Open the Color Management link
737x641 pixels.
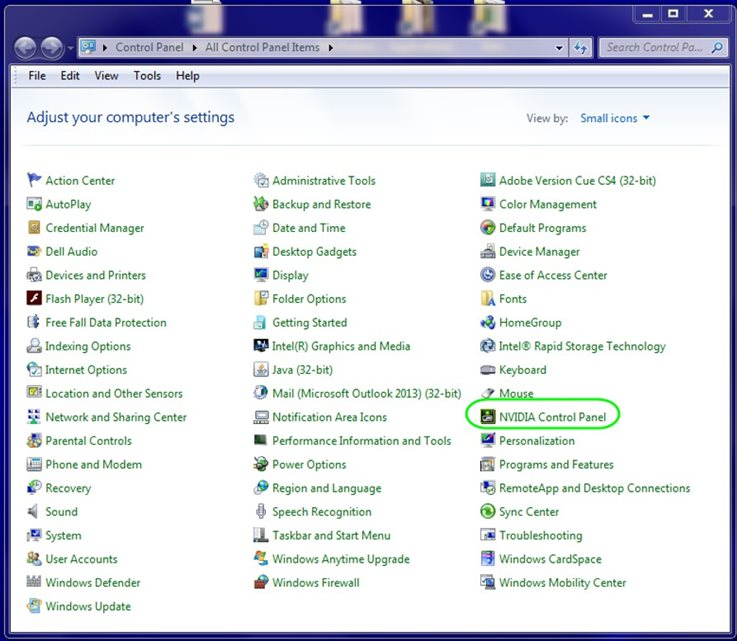pos(548,204)
